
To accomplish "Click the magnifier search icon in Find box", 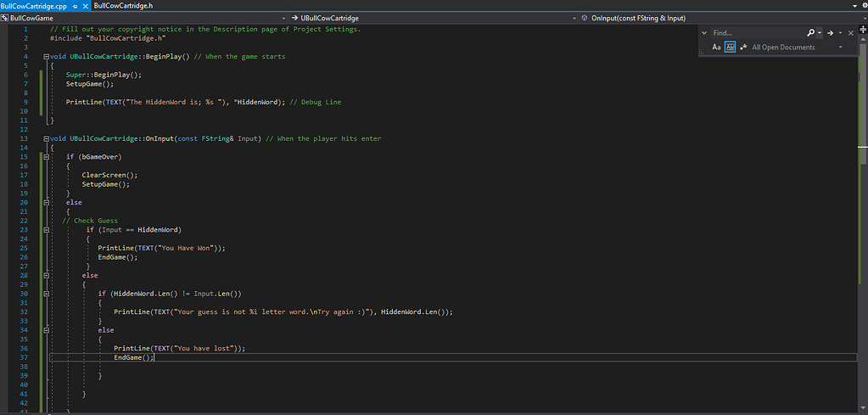I will tap(811, 33).
